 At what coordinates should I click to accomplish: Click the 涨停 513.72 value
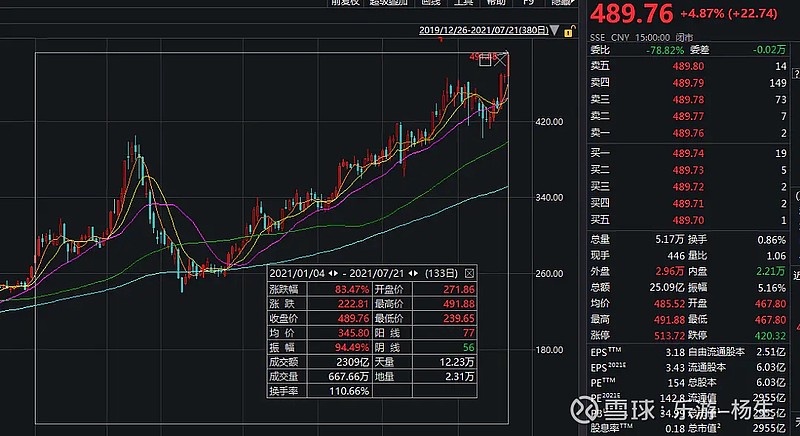[669, 336]
